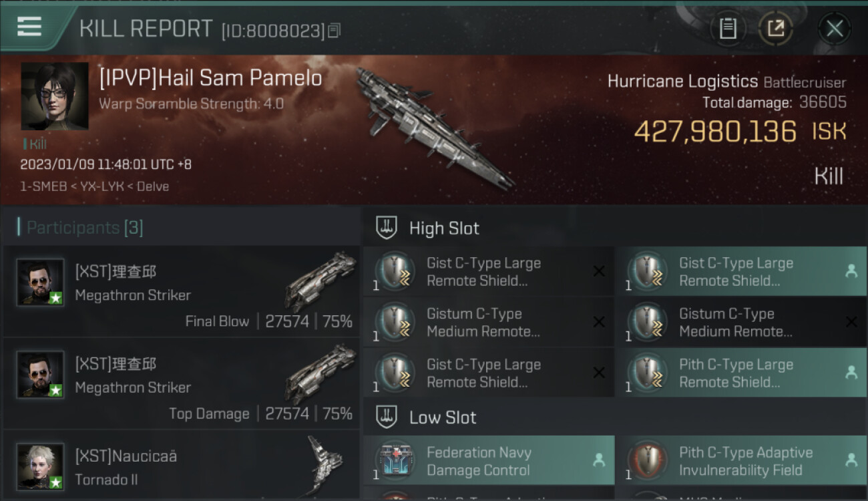Viewport: 868px width, 501px height.
Task: Tap the High Slot section icon
Action: click(x=387, y=228)
